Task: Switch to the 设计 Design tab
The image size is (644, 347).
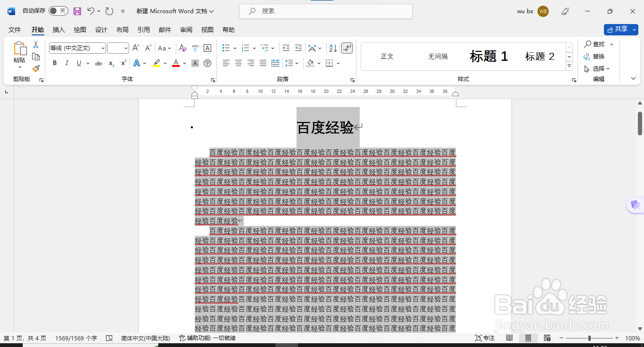Action: [101, 30]
